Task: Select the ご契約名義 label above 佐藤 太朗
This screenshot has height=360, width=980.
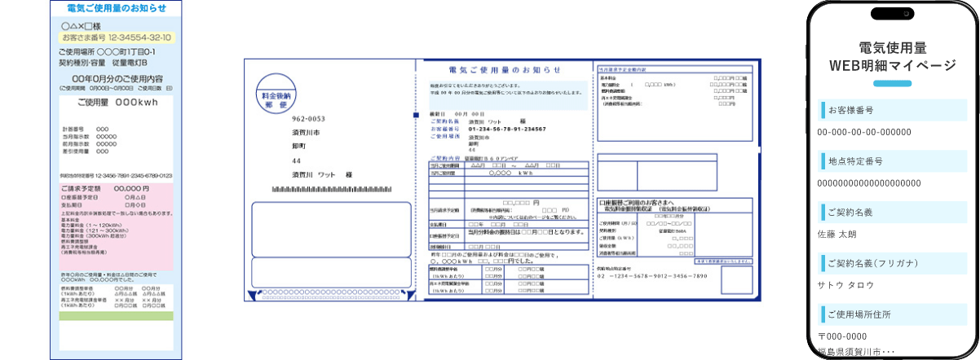Action: tap(850, 212)
